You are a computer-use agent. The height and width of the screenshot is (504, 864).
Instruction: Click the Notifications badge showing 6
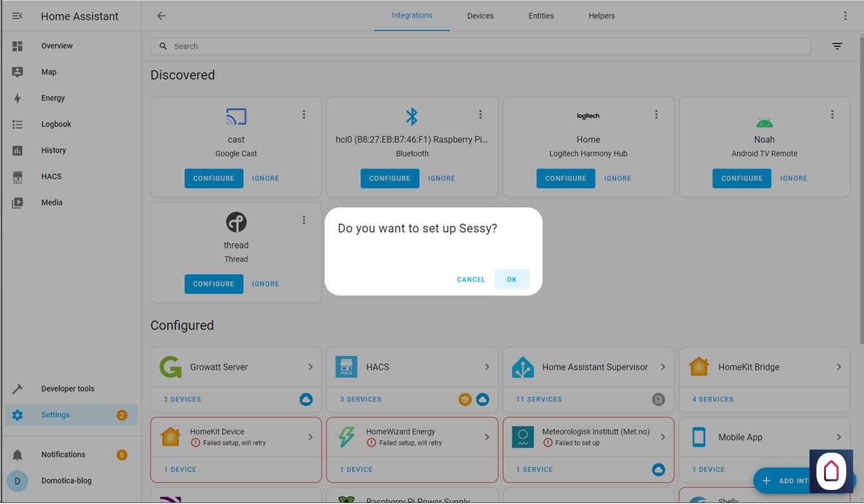pos(122,455)
